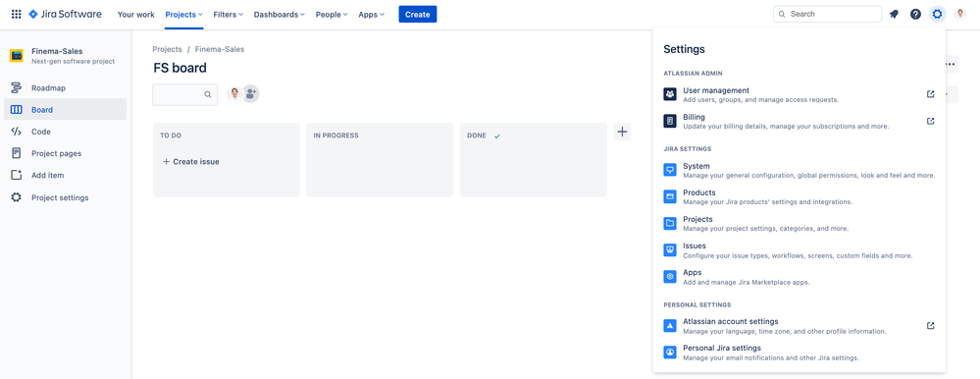980x379 pixels.
Task: Click the Finema-Sales project avatar icon
Action: tap(17, 56)
